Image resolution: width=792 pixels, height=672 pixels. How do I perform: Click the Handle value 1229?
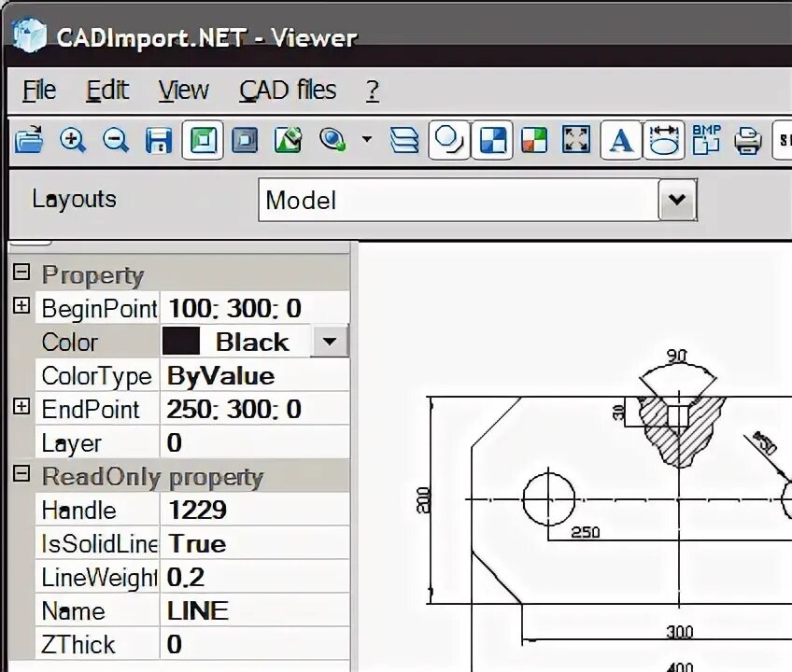pos(197,510)
